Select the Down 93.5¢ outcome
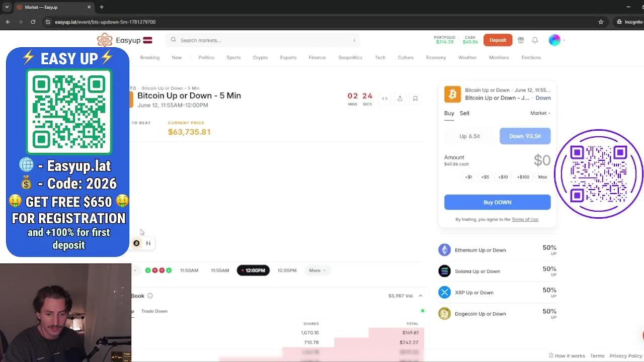644x362 pixels. click(x=525, y=136)
